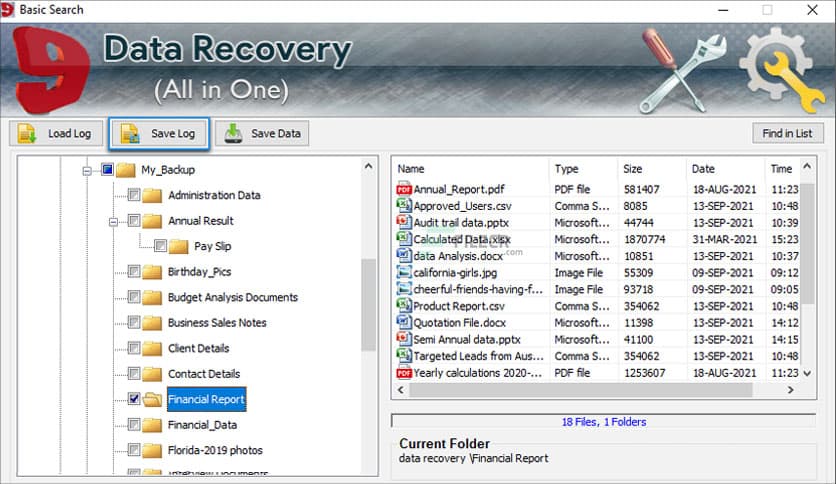The height and width of the screenshot is (484, 836).
Task: Click the Excel icon of Calculated Data.xlsx
Action: (404, 238)
